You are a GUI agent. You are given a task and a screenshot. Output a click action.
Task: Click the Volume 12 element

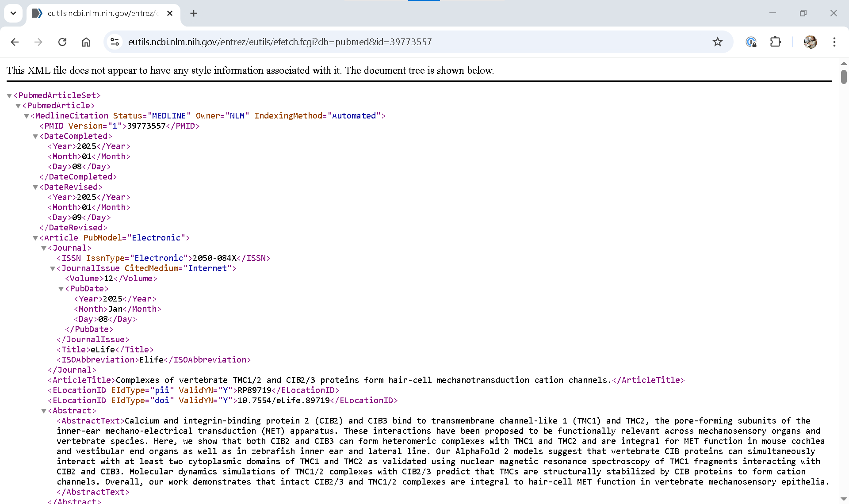[x=111, y=279]
